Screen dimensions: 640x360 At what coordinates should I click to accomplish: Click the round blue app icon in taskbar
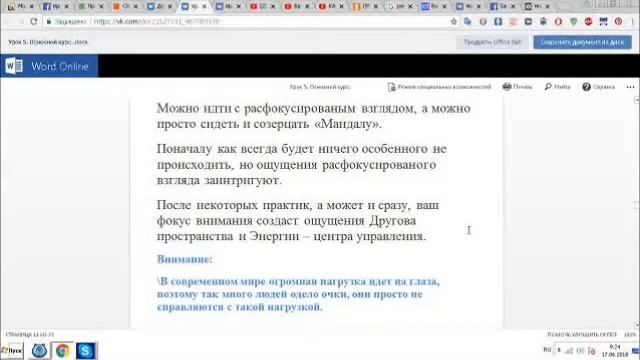tap(39, 351)
